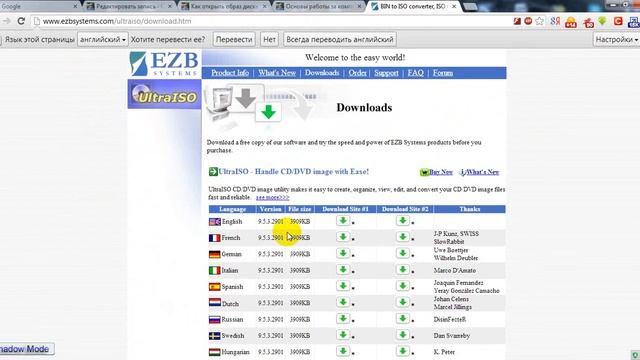The height and width of the screenshot is (360, 640).
Task: Download Swedish version from Site #2
Action: (402, 335)
